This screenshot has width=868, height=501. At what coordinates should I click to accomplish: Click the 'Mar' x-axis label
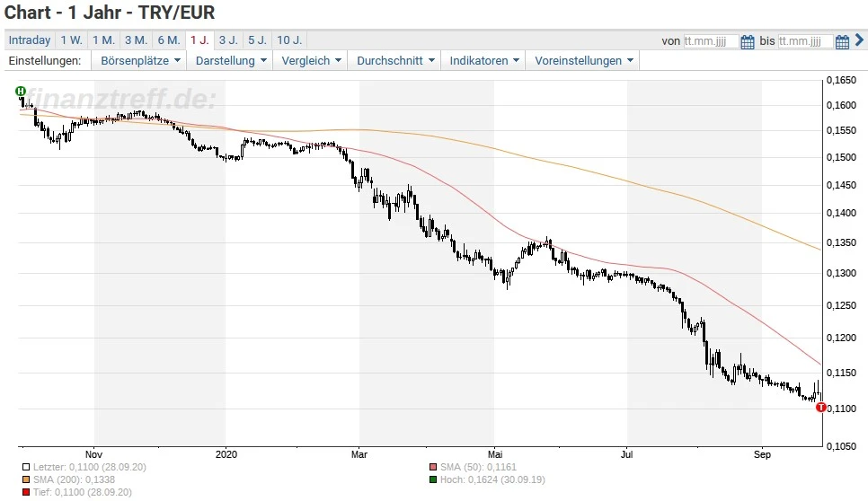pyautogui.click(x=359, y=454)
